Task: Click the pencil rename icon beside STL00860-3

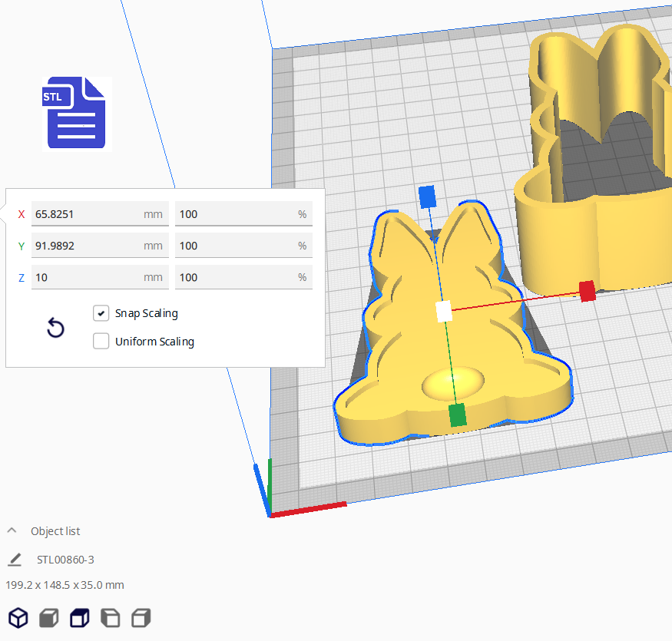Action: (15, 560)
